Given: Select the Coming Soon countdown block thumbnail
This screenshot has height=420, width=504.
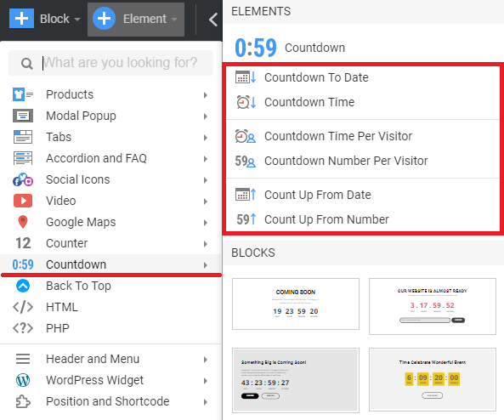Looking at the screenshot, I should click(296, 304).
